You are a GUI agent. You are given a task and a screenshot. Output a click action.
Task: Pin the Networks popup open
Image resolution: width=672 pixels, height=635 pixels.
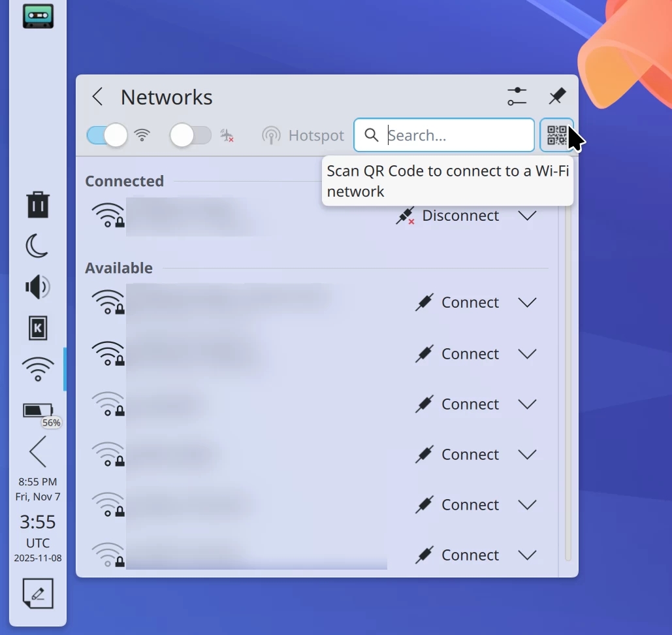click(x=556, y=95)
